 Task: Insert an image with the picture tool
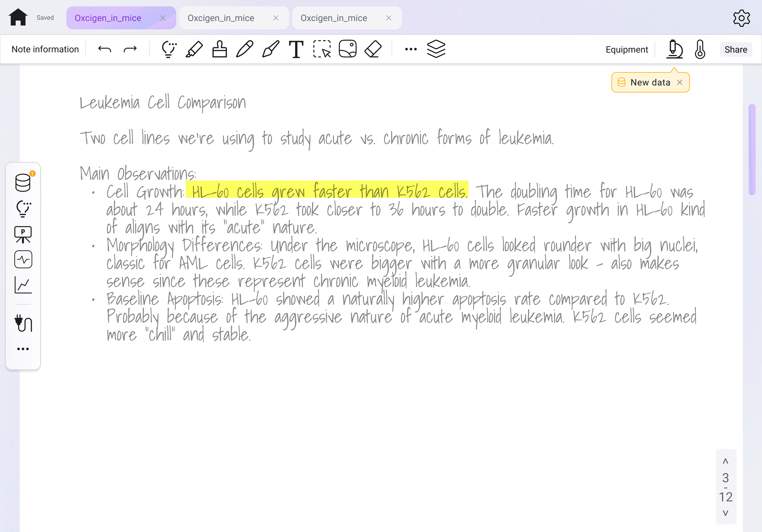pyautogui.click(x=348, y=49)
